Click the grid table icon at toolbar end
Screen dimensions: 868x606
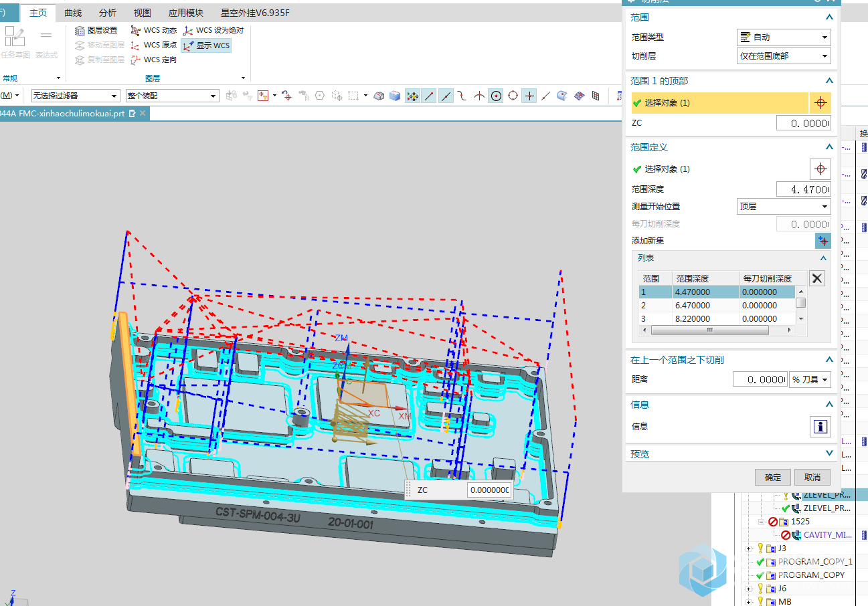point(596,96)
